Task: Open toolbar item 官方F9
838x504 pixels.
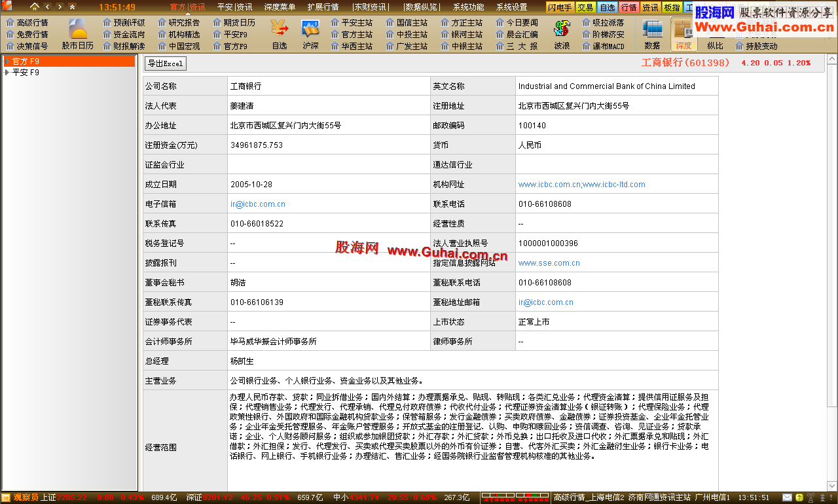Action: 230,46
